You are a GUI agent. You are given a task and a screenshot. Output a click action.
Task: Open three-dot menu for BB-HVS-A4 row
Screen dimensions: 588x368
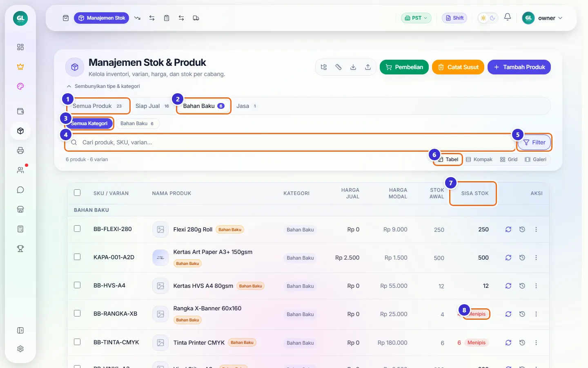click(536, 286)
